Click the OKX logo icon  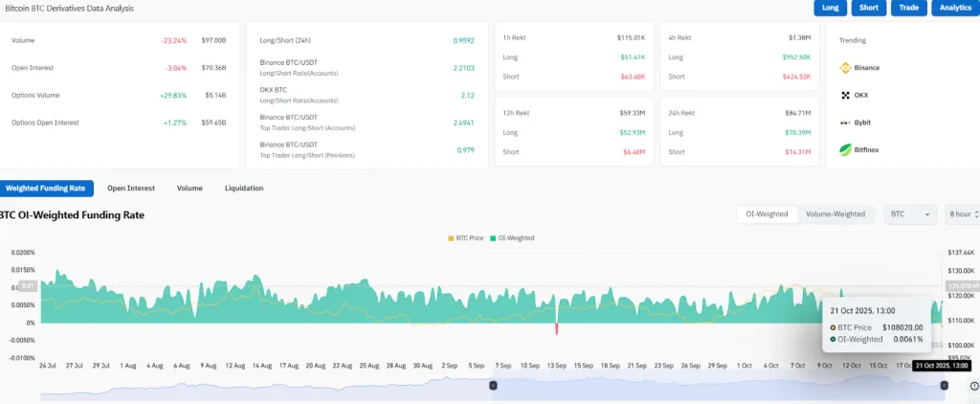(845, 96)
